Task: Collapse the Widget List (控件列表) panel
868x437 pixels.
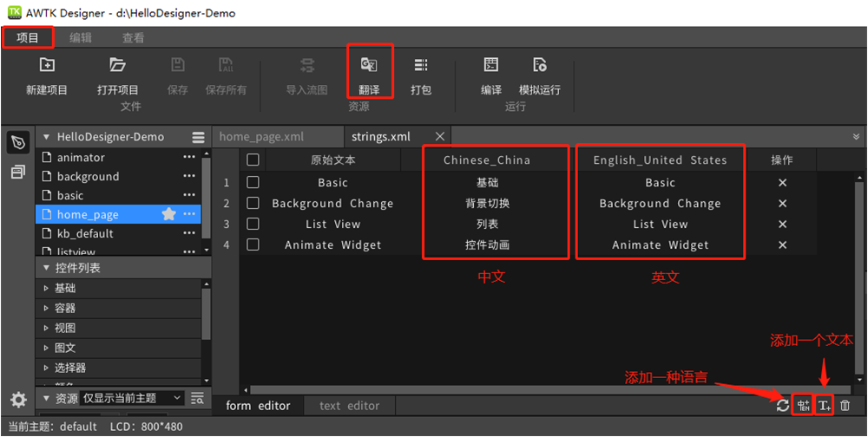Action: coord(46,268)
